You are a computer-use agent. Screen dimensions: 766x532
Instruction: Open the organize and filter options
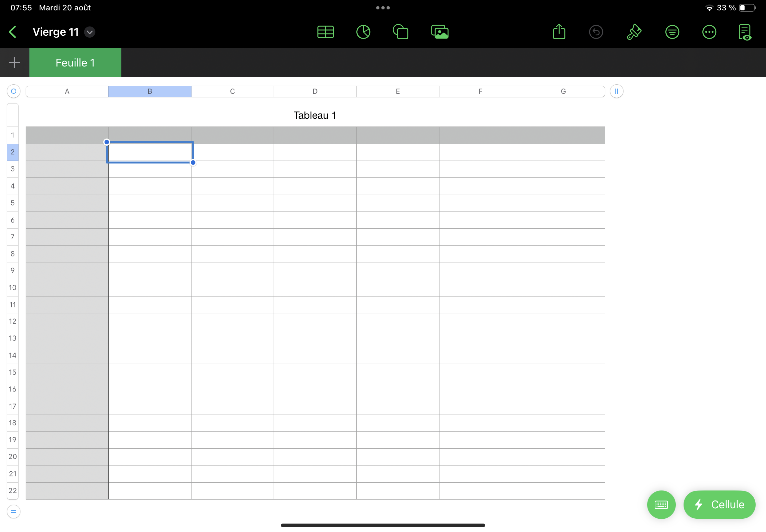click(672, 32)
